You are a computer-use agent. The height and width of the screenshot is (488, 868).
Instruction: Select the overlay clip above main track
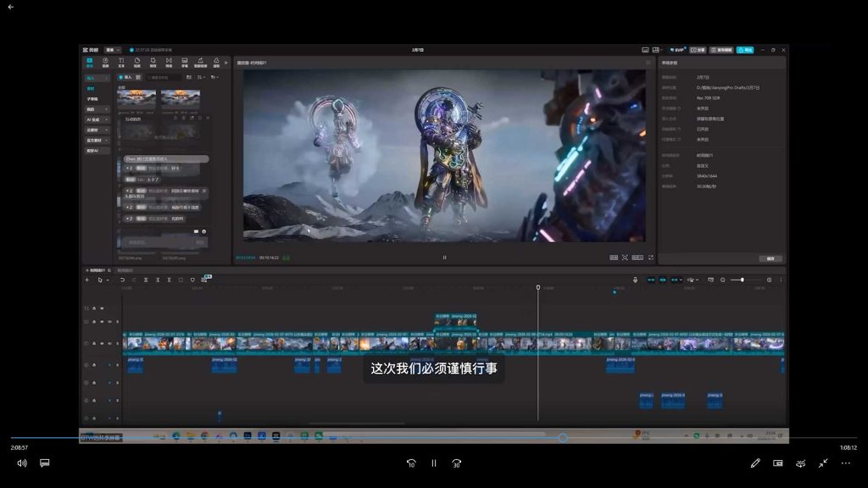coord(455,320)
